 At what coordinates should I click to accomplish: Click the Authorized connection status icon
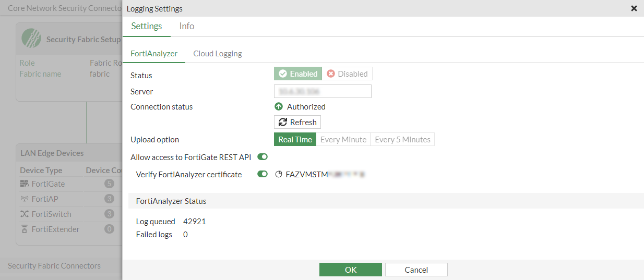coord(279,107)
